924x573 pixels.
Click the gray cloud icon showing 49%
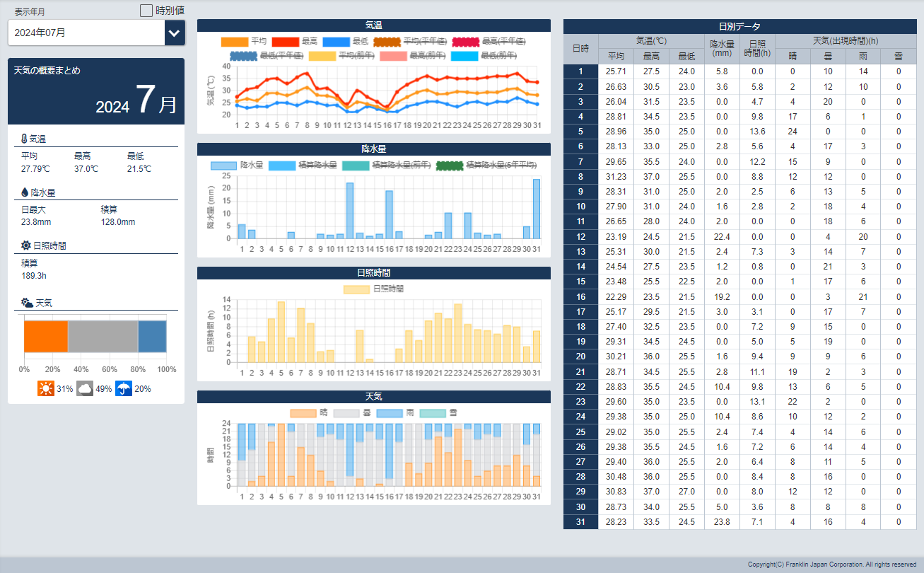click(x=85, y=388)
